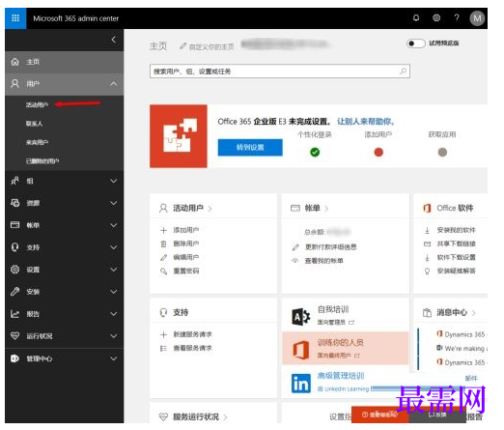Click the search users and groups field
Image resolution: width=504 pixels, height=430 pixels.
pos(280,72)
